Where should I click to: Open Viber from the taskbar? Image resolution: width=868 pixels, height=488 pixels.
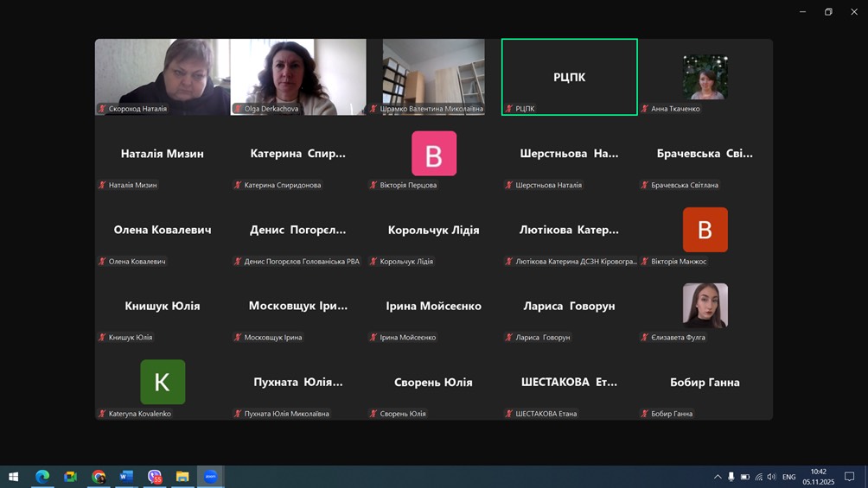click(x=155, y=476)
